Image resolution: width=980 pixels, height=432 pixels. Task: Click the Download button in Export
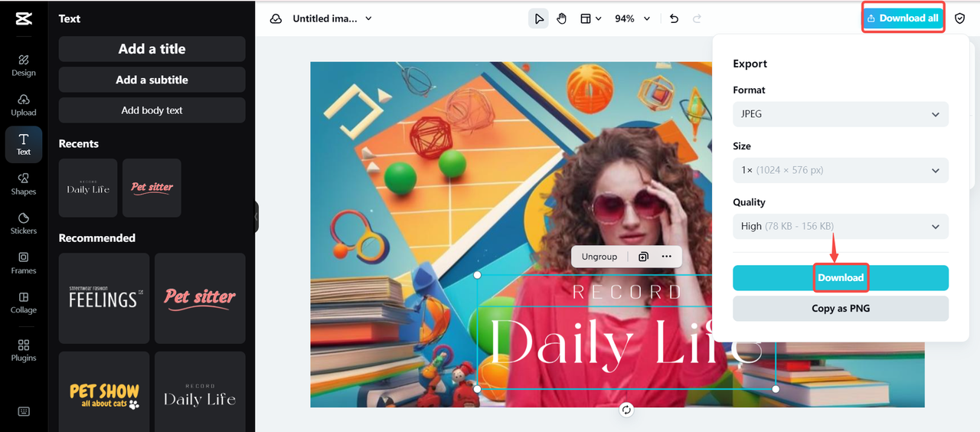(841, 278)
